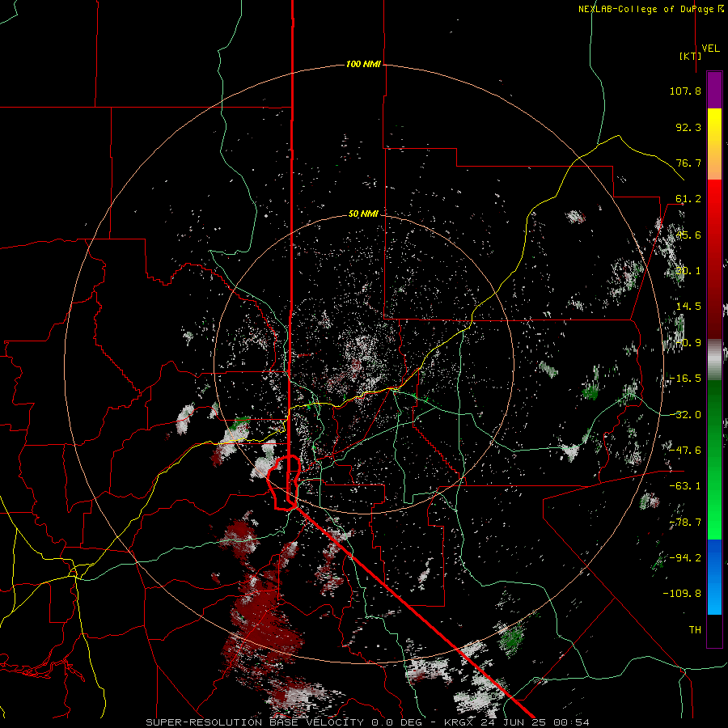Pick the blue segment of color bar
Viewport: 728px width, 728px height.
(x=714, y=577)
